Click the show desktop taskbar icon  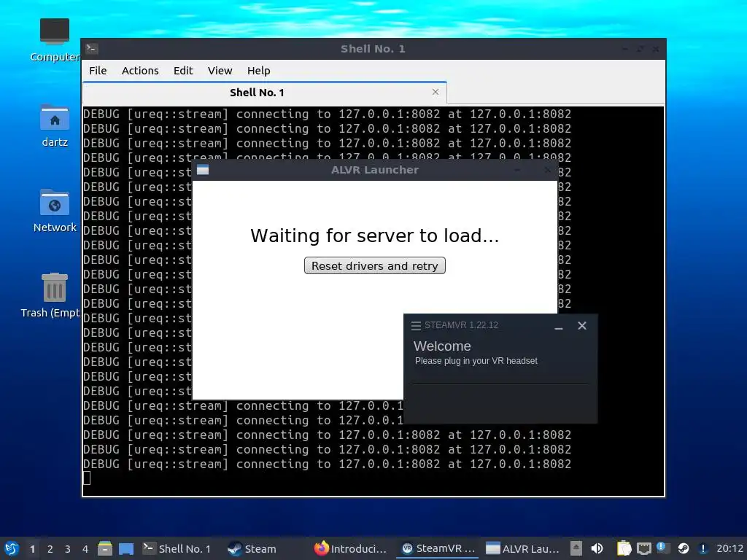(126, 548)
